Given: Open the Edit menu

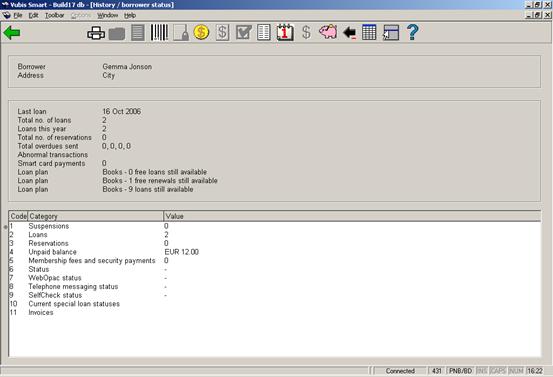Looking at the screenshot, I should [x=34, y=16].
